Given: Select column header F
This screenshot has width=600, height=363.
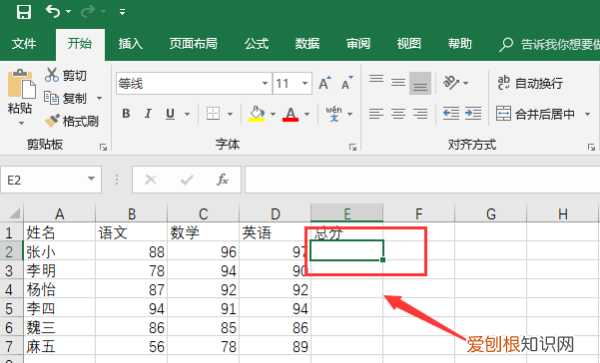Looking at the screenshot, I should point(419,213).
